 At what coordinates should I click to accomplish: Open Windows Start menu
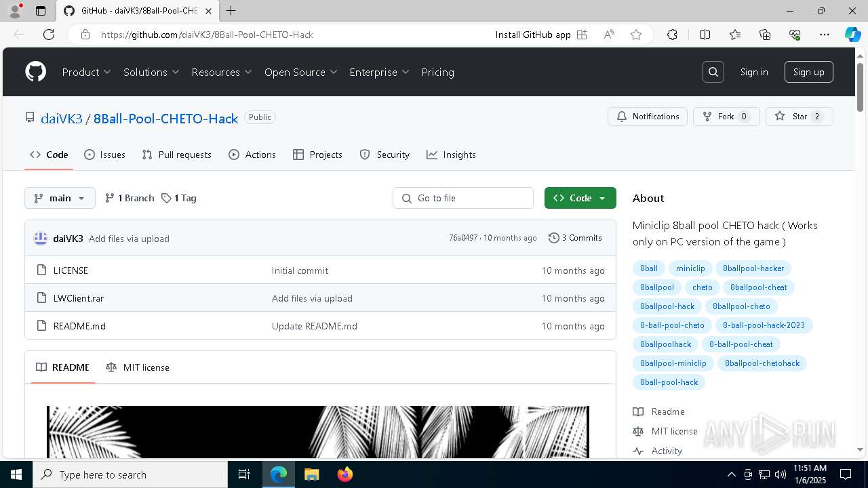tap(16, 474)
